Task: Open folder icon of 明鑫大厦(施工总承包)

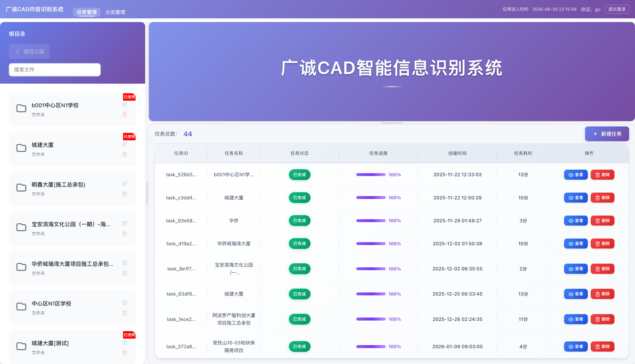Action: point(21,188)
